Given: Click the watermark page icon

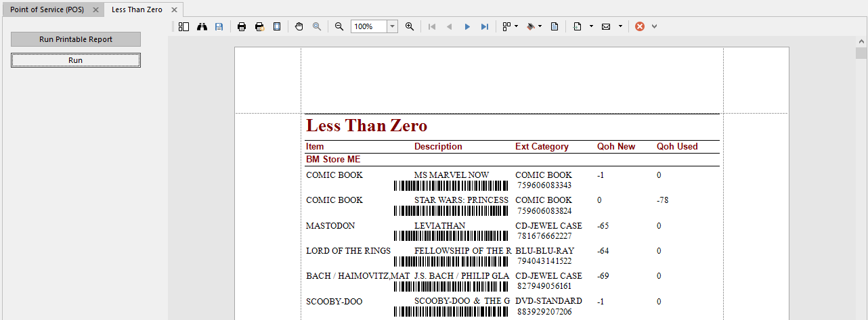Looking at the screenshot, I should pyautogui.click(x=555, y=26).
